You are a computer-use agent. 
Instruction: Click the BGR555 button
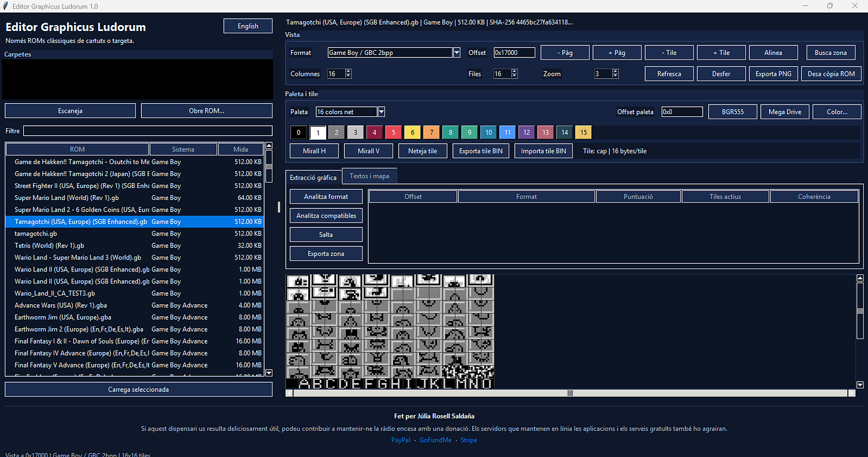click(x=733, y=112)
